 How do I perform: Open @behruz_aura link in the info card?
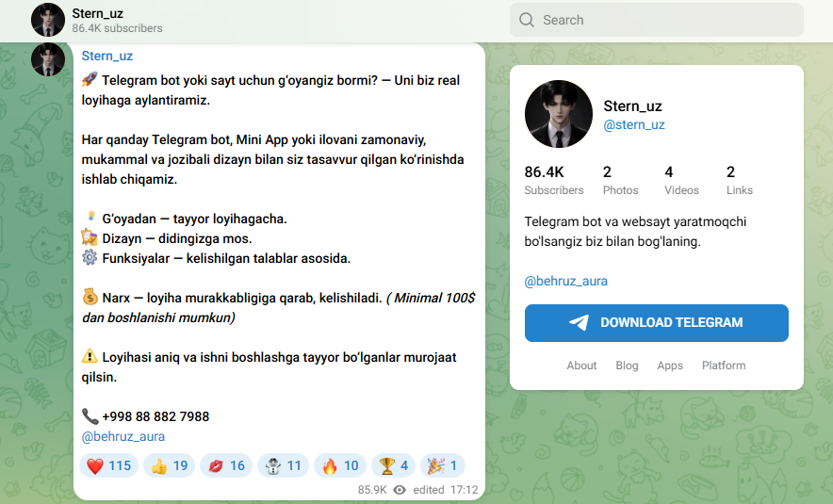(x=565, y=281)
